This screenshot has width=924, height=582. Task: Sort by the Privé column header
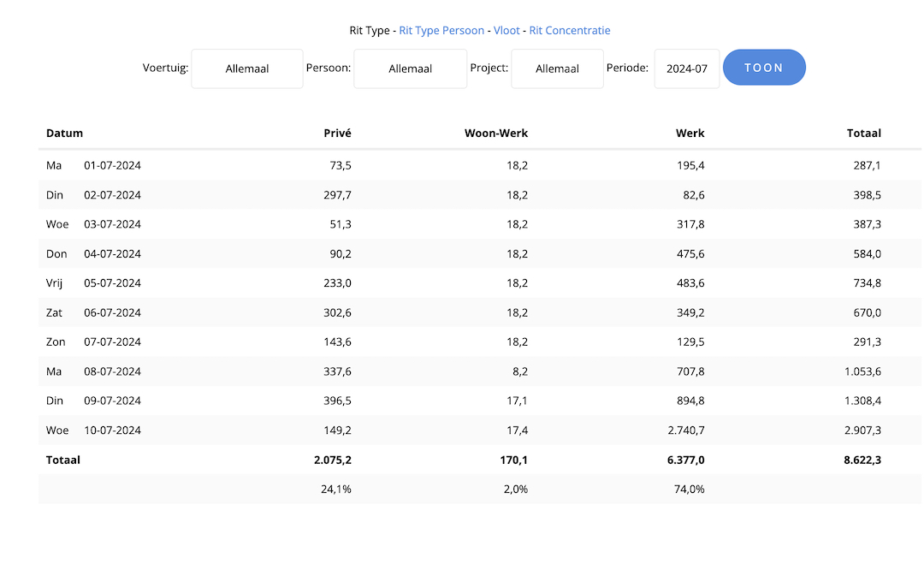click(337, 133)
